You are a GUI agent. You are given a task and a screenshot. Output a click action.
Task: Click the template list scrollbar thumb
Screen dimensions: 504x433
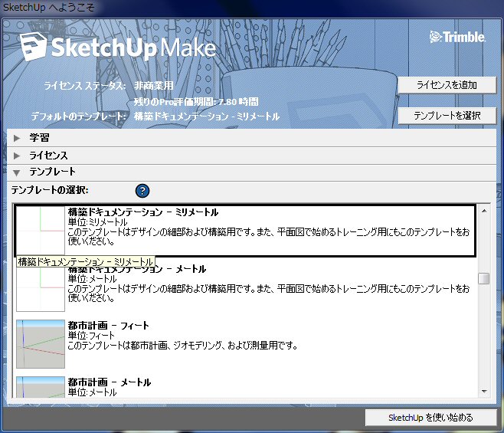point(484,279)
